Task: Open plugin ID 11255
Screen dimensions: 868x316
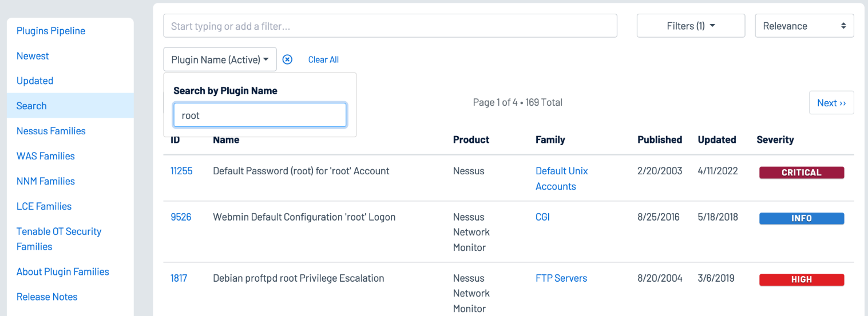Action: [x=181, y=171]
